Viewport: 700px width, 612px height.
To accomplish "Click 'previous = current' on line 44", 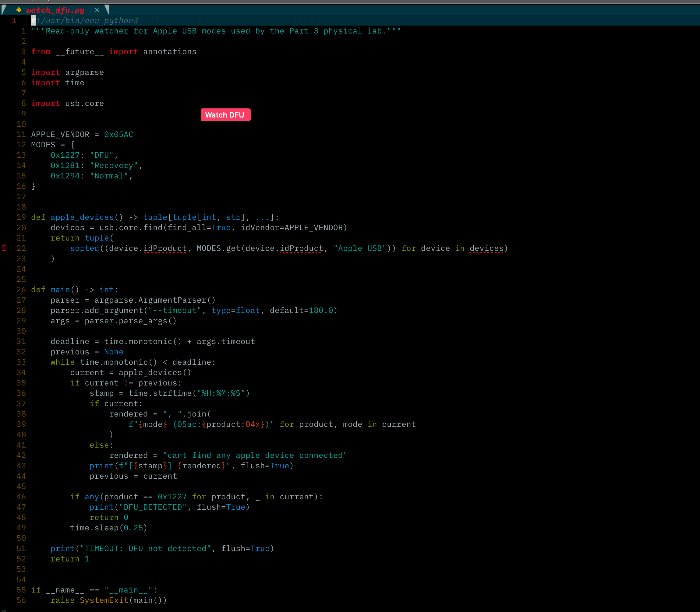I will tap(133, 476).
